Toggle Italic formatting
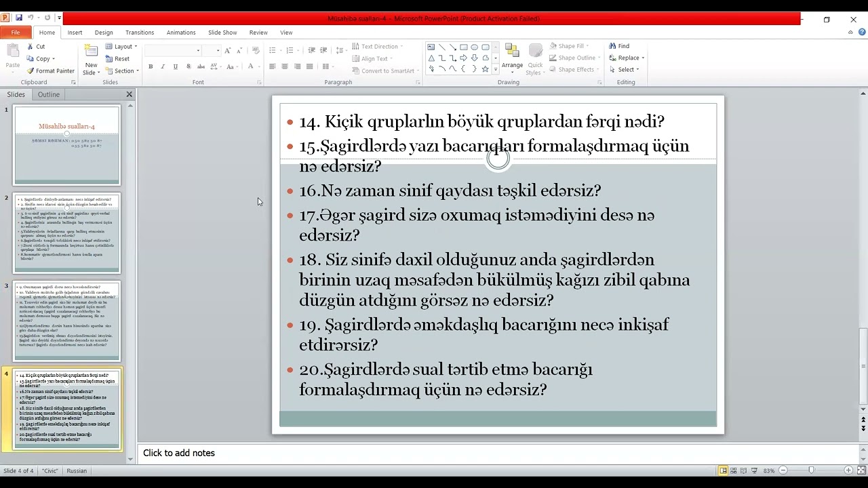 coord(163,66)
